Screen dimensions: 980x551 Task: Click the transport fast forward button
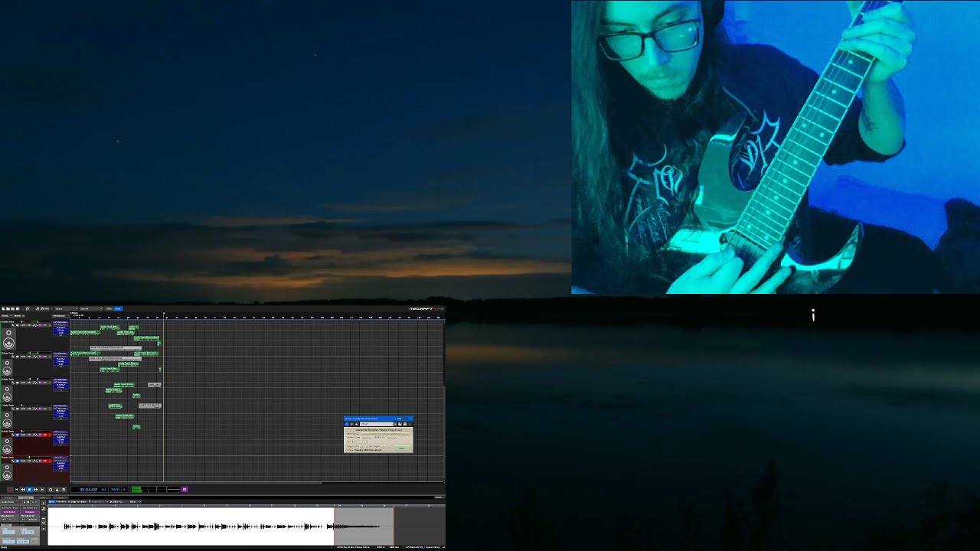pos(36,489)
